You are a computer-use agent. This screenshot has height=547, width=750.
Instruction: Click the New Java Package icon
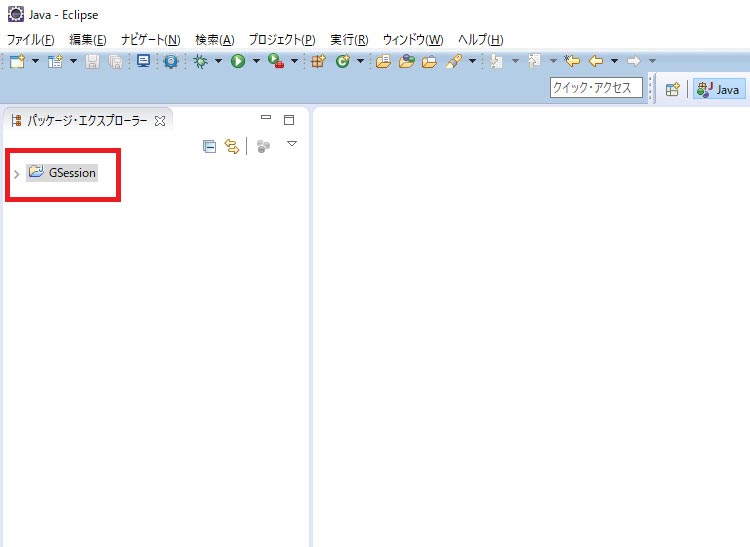[x=318, y=61]
